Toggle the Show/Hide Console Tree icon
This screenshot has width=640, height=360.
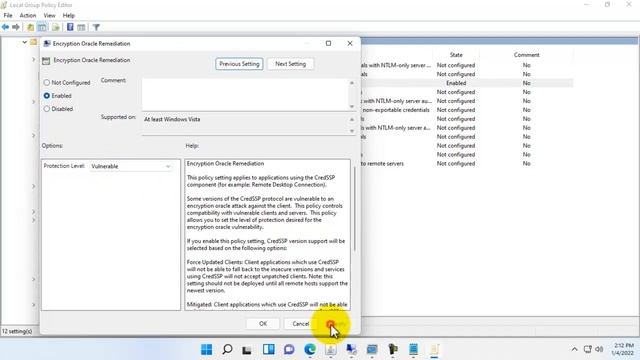(42, 27)
